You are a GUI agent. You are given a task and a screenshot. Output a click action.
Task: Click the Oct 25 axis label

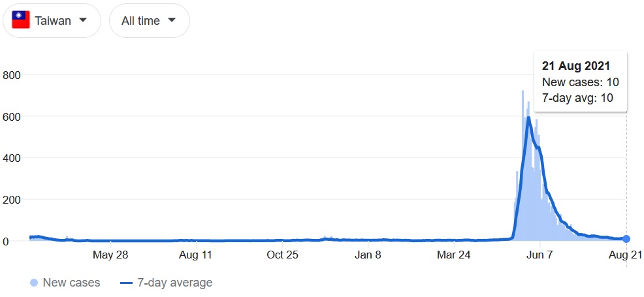282,255
